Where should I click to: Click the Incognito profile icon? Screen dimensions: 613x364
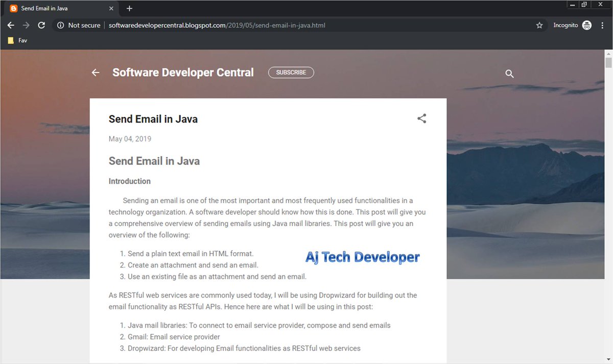pyautogui.click(x=587, y=25)
